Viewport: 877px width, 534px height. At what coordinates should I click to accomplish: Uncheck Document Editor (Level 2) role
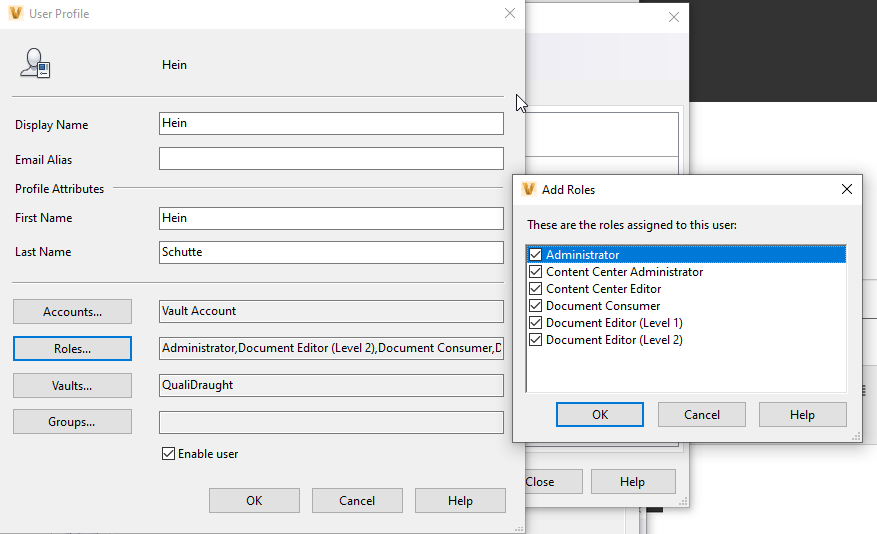[x=535, y=340]
